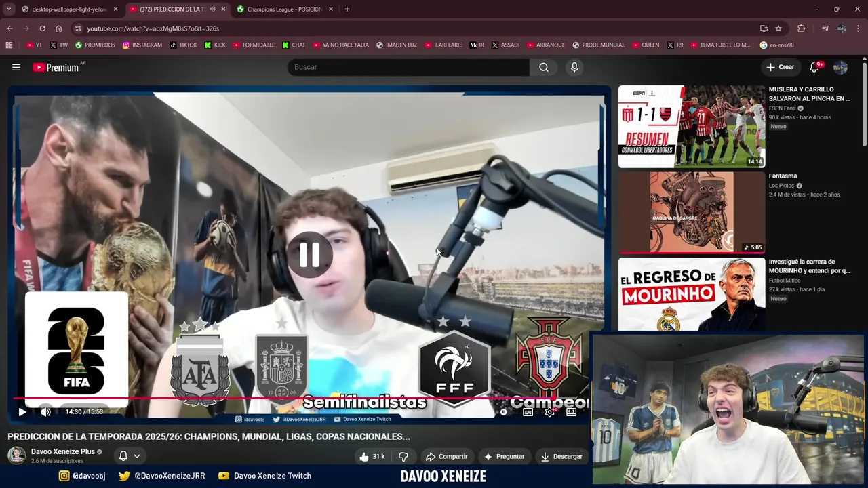Click the youtube.com address bar URL
868x488 pixels.
tap(153, 28)
